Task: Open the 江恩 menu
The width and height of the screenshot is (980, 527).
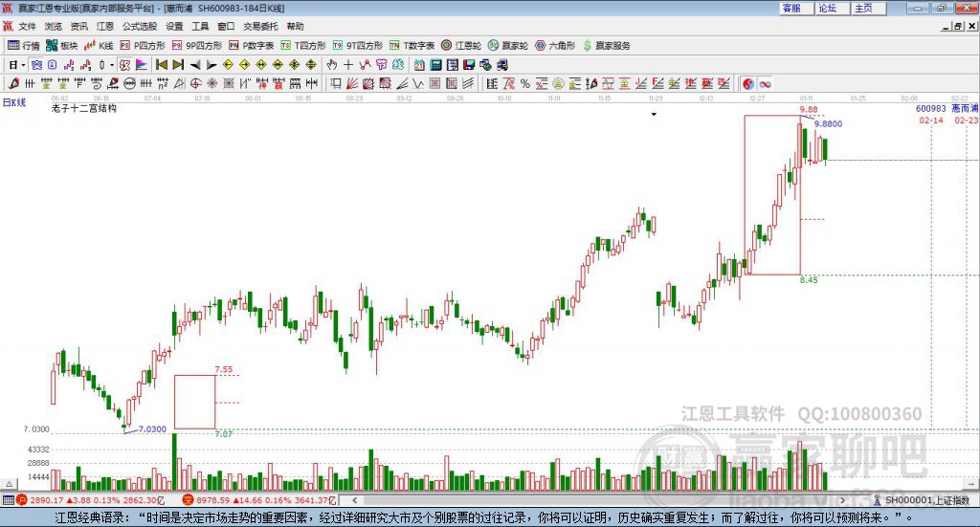Action: pyautogui.click(x=105, y=26)
